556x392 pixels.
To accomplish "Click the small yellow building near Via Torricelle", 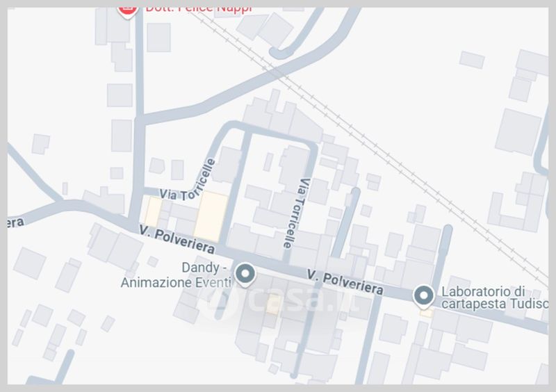I will pos(153,212).
